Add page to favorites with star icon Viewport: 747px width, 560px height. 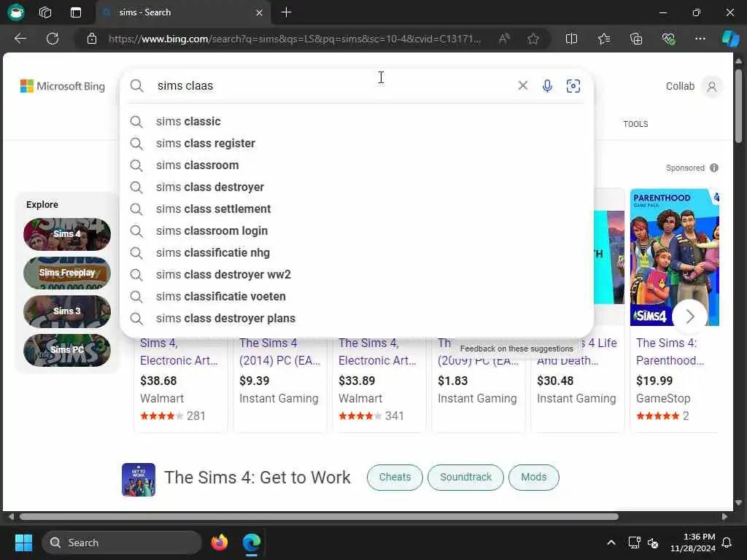coord(533,39)
